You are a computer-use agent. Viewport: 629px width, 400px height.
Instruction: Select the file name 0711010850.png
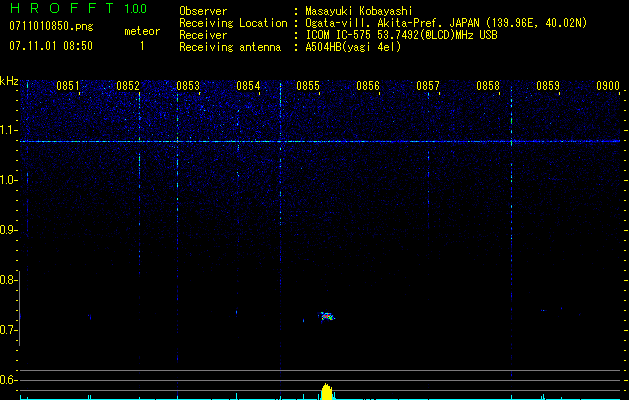51,26
